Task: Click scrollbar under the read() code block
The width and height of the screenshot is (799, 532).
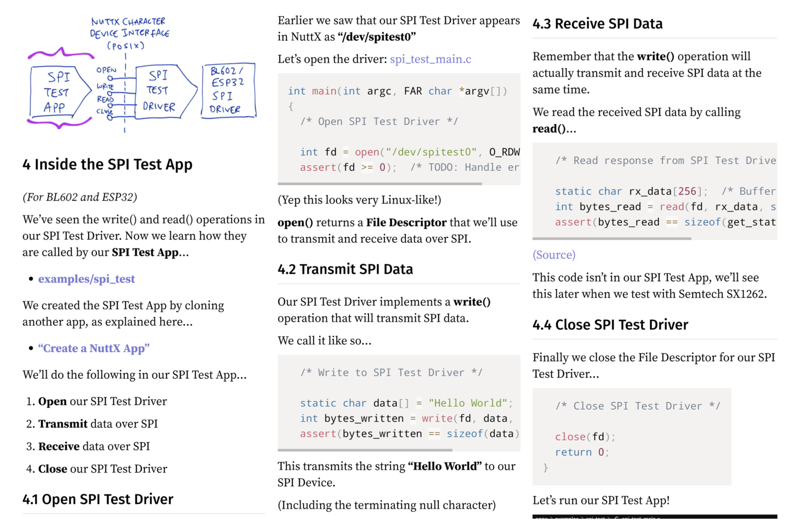Action: pyautogui.click(x=611, y=238)
